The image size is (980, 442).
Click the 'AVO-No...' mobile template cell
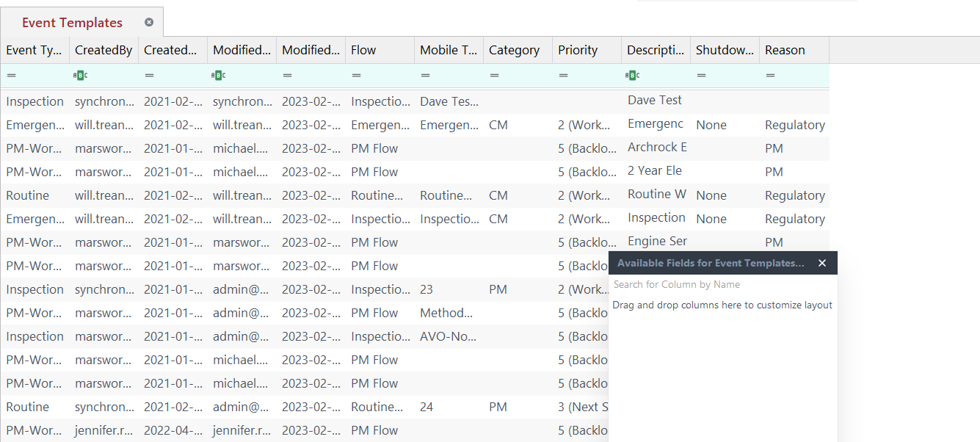449,336
